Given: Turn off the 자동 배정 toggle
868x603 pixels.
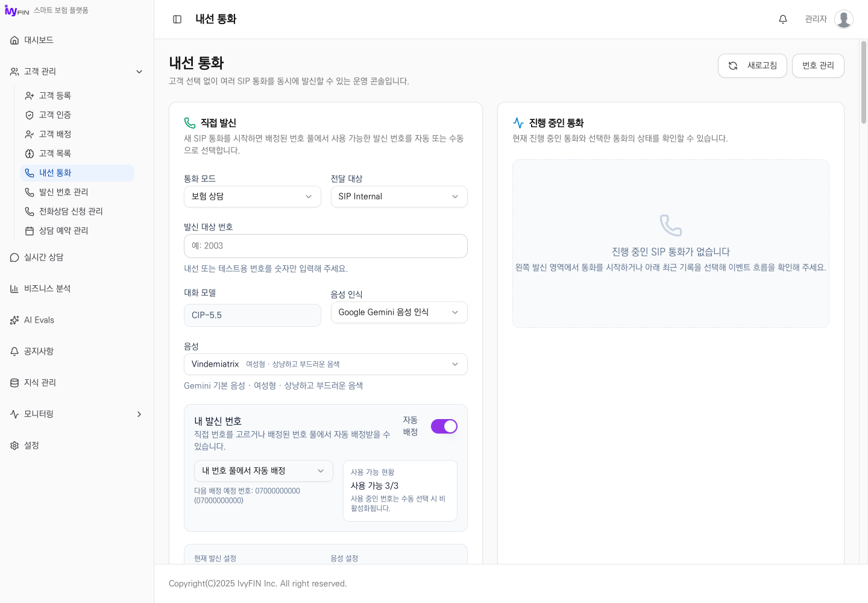Looking at the screenshot, I should 444,426.
